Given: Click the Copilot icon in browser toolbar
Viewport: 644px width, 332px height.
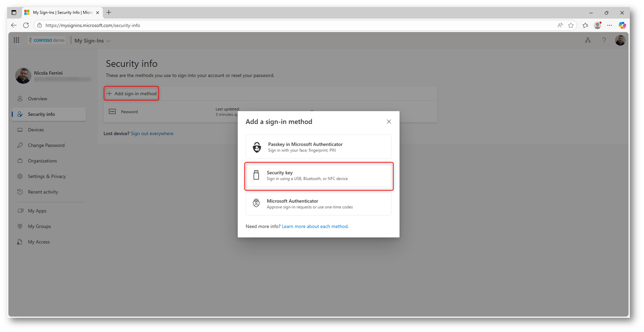Looking at the screenshot, I should 622,25.
